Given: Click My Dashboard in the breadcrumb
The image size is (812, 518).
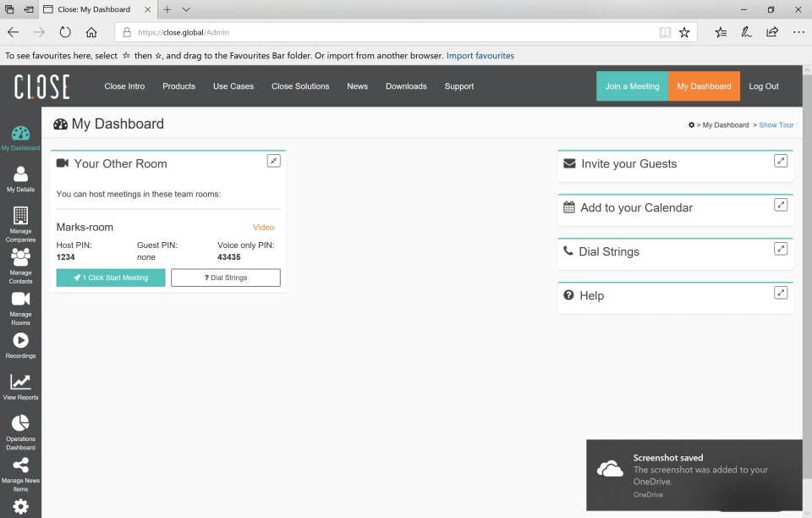Looking at the screenshot, I should (x=726, y=124).
